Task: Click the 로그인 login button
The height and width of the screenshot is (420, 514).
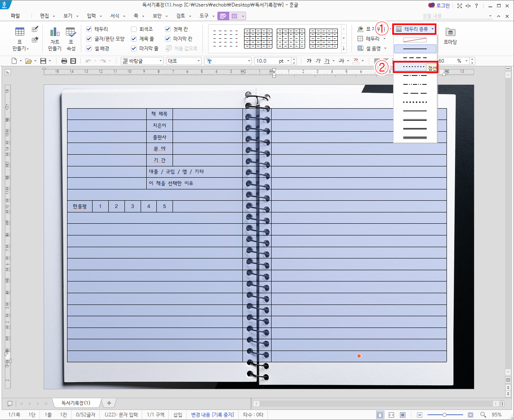Action: click(x=439, y=6)
